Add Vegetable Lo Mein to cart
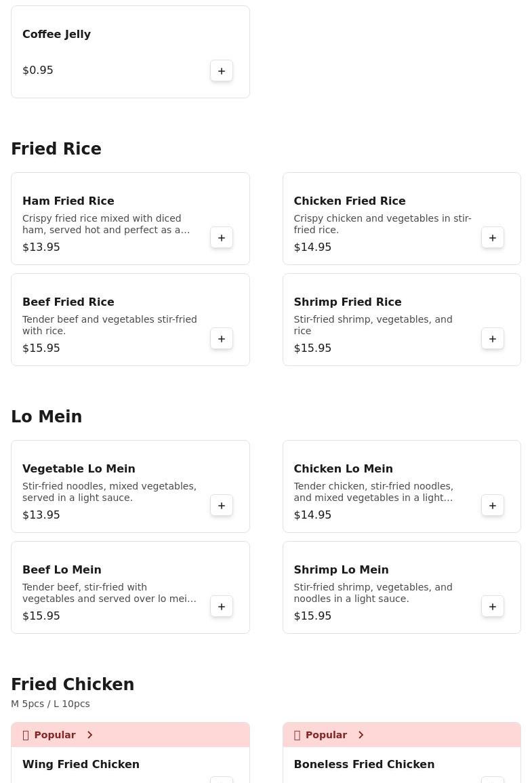Viewport: 532px width, 783px height. pyautogui.click(x=222, y=506)
